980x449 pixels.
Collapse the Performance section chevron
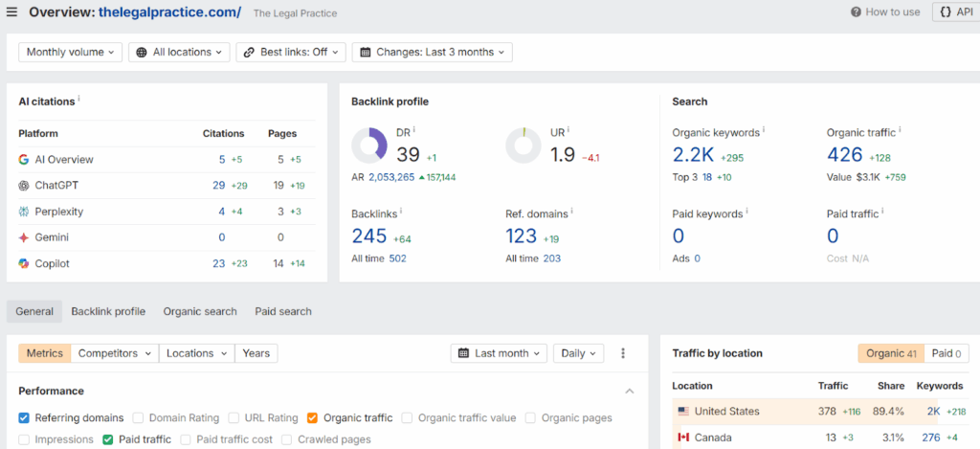click(630, 392)
